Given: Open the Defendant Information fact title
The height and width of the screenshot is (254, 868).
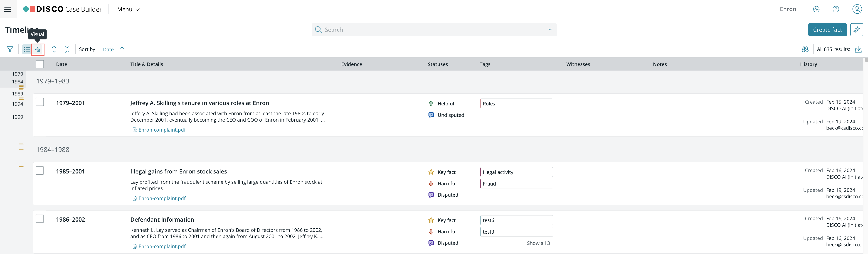Looking at the screenshot, I should pyautogui.click(x=162, y=220).
